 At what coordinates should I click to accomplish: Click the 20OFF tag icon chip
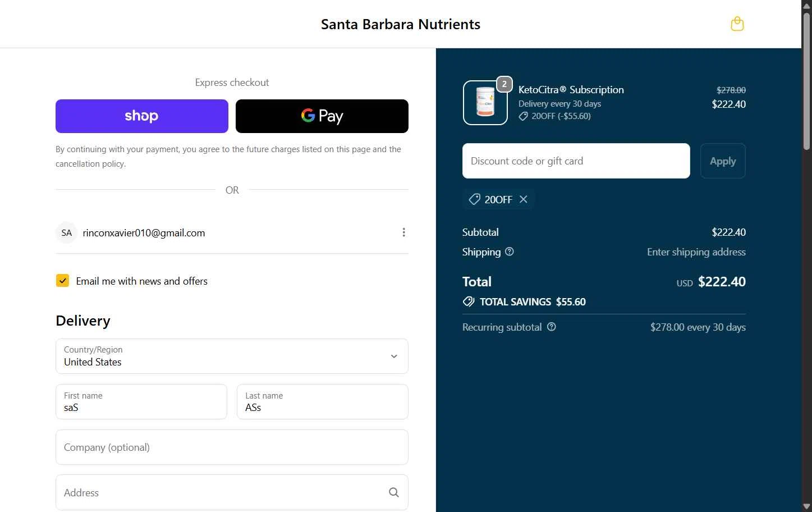pyautogui.click(x=475, y=199)
